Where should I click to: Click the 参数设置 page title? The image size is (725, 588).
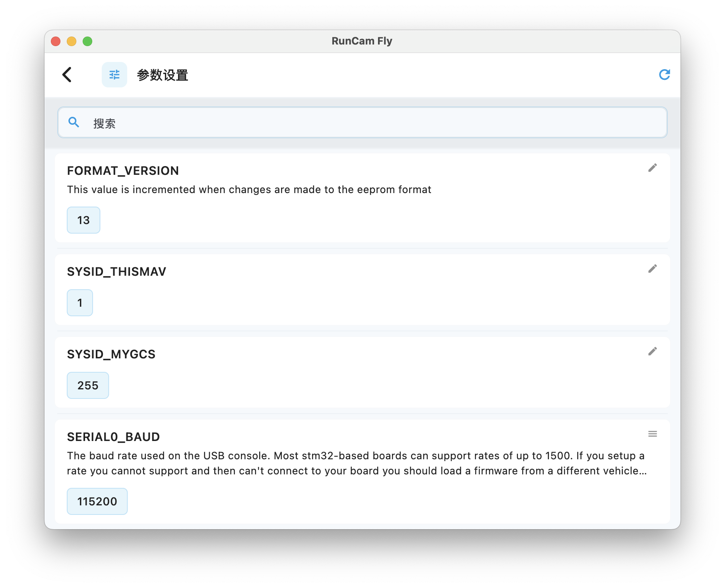163,75
